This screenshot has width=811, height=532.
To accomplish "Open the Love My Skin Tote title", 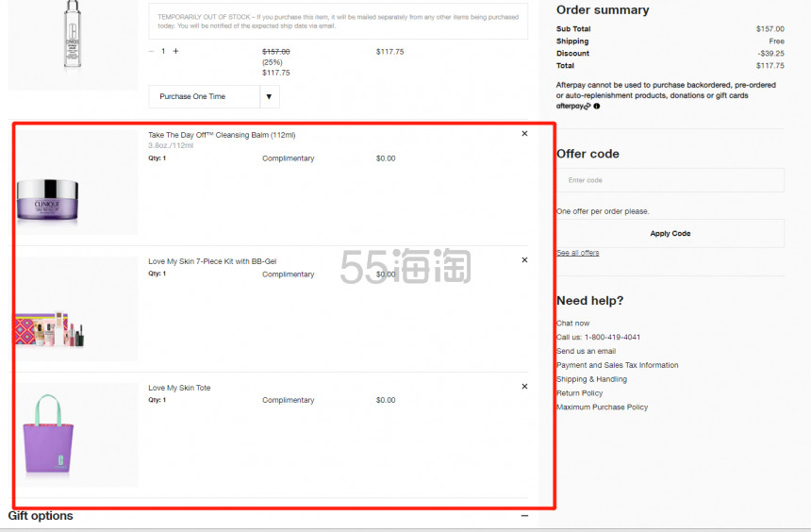I will tap(179, 388).
